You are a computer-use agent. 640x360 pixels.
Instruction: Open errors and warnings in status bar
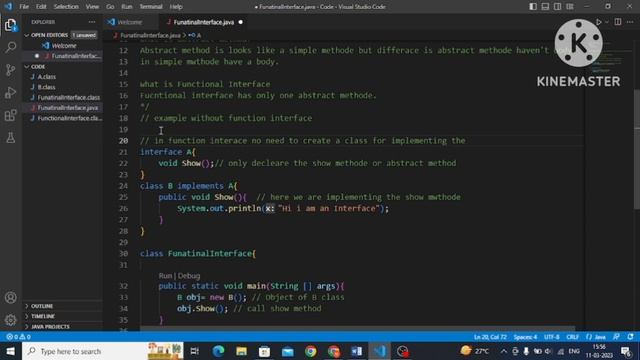(x=18, y=337)
